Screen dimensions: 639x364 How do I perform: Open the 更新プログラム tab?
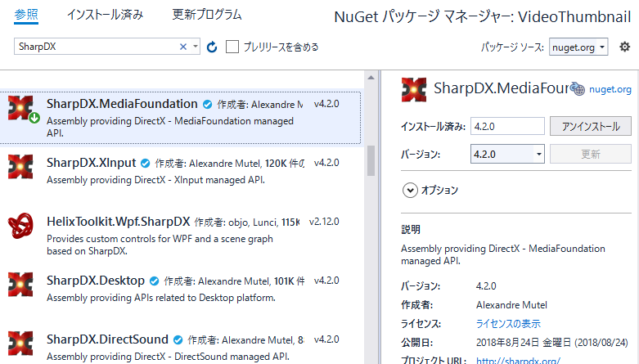point(207,15)
